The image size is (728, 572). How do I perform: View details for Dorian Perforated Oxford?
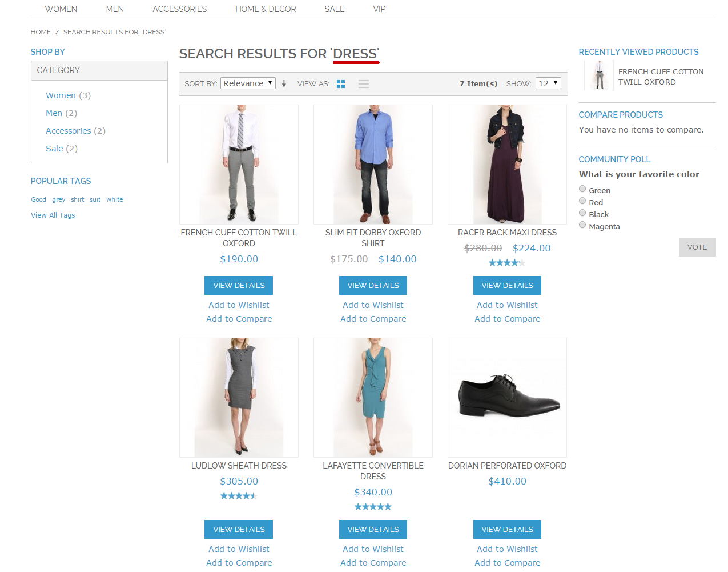507,530
